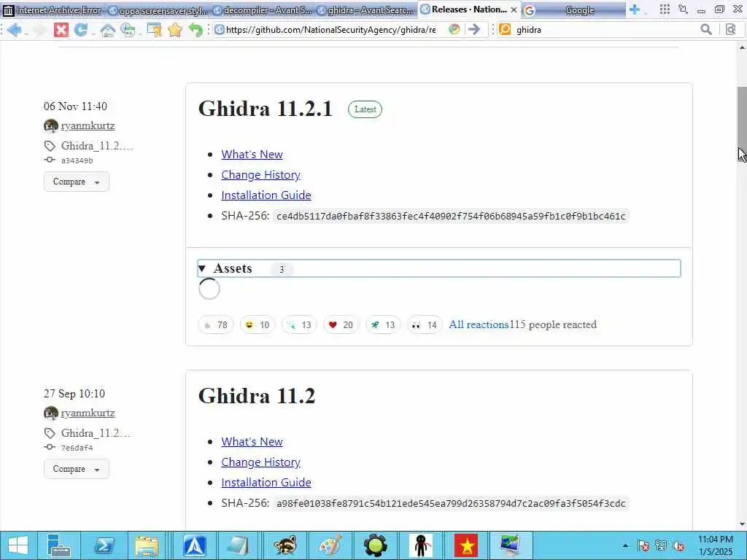Open a new tab with the plus icon
This screenshot has height=560, width=747.
click(x=634, y=9)
